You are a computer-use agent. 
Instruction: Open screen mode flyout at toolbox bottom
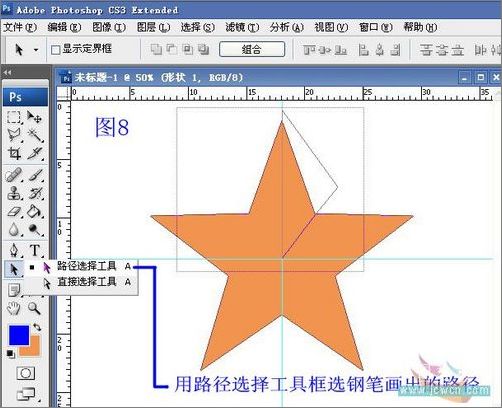[26, 394]
